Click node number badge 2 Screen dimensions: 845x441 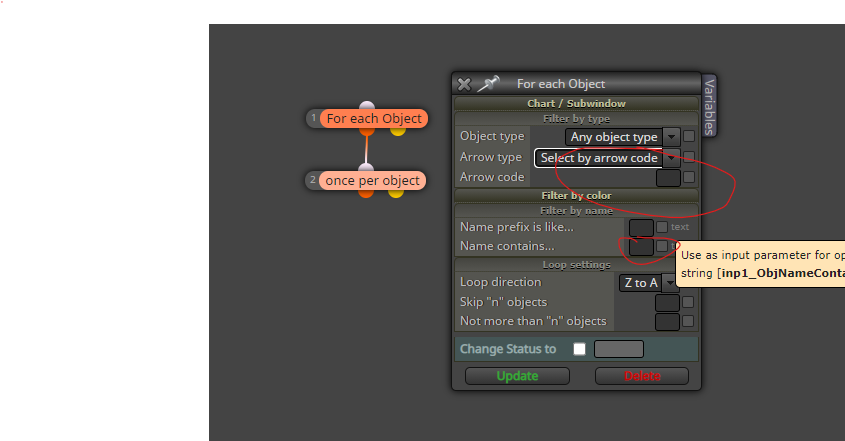[x=313, y=180]
